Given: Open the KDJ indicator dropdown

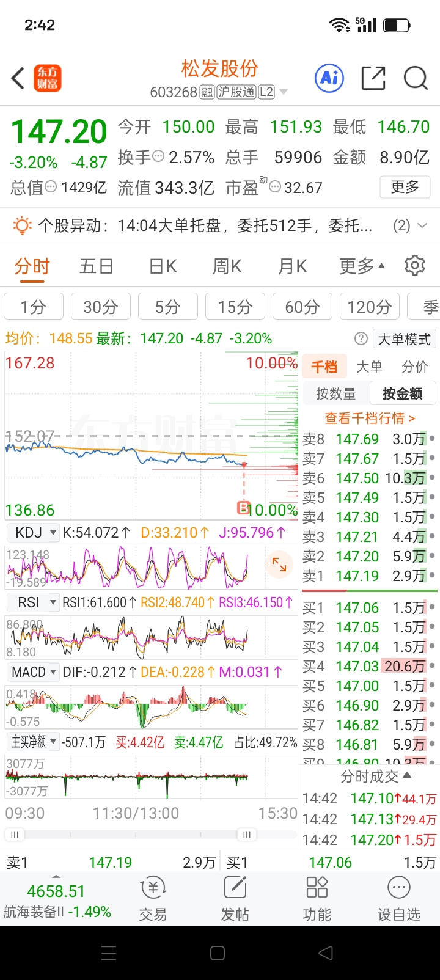Looking at the screenshot, I should pos(33,533).
